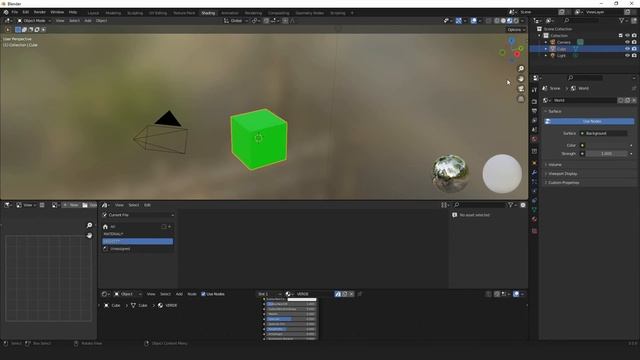Toggle the camera view icon in viewport

pyautogui.click(x=521, y=89)
